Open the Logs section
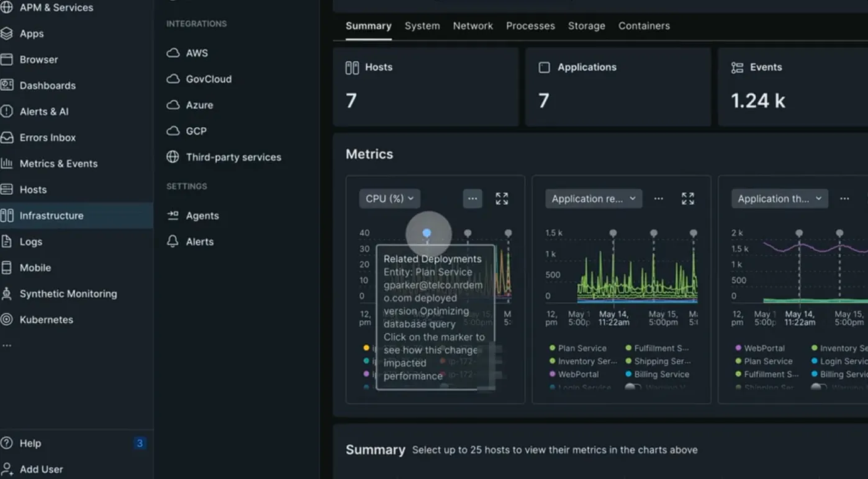This screenshot has height=479, width=868. tap(30, 242)
